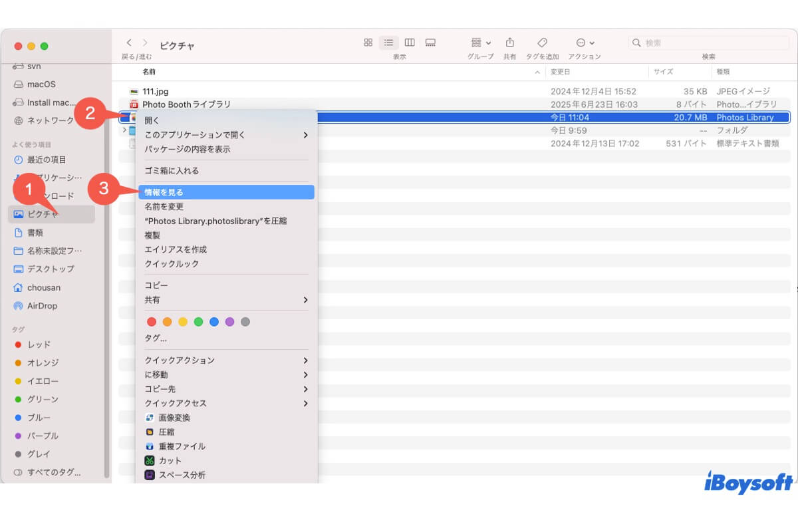The image size is (798, 532).
Task: Switch to column view in toolbar
Action: tap(410, 43)
